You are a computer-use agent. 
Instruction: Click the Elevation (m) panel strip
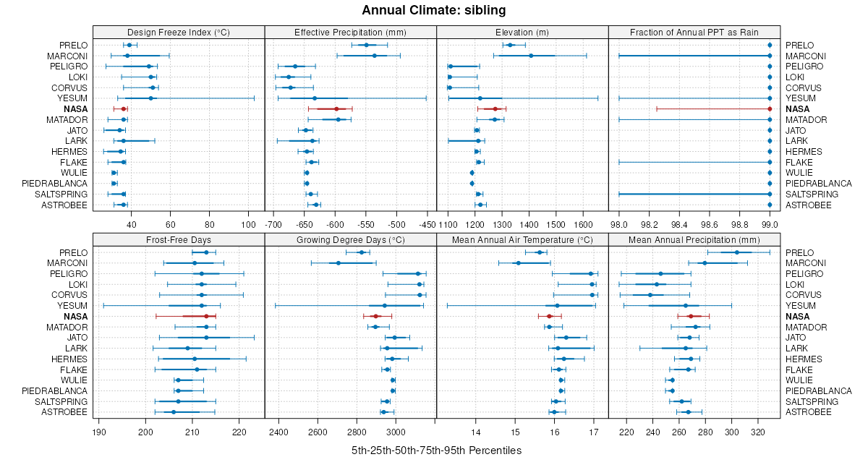click(522, 32)
